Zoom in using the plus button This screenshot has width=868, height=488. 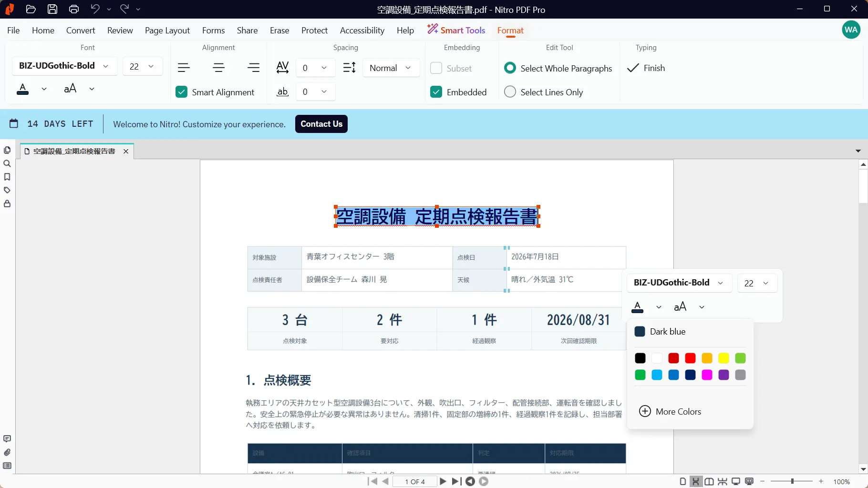(x=821, y=481)
